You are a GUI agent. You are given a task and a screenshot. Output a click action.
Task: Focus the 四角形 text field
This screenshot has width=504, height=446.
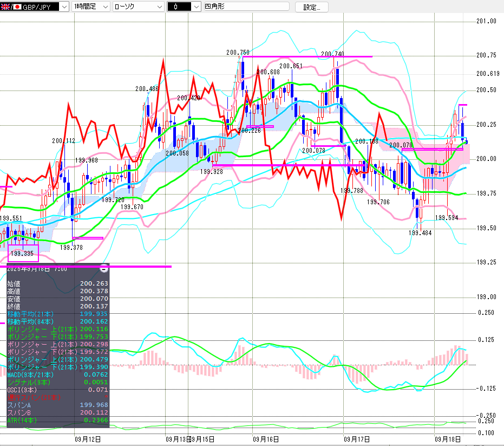point(246,7)
